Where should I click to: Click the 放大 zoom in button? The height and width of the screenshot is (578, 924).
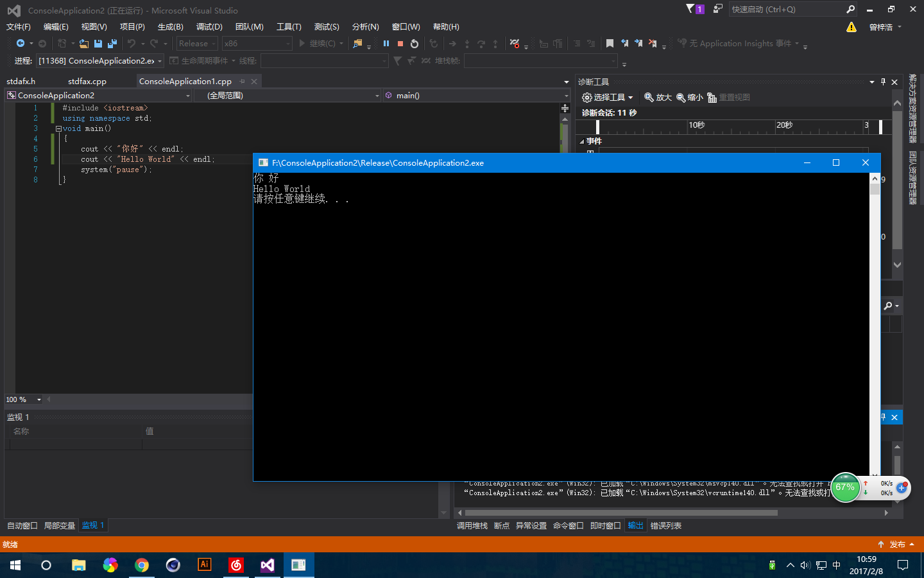pyautogui.click(x=658, y=98)
